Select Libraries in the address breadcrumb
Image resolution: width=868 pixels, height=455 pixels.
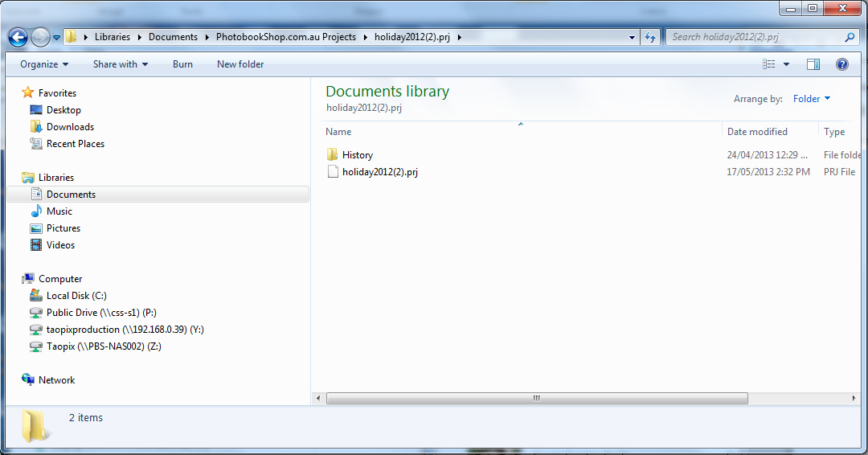tap(113, 37)
